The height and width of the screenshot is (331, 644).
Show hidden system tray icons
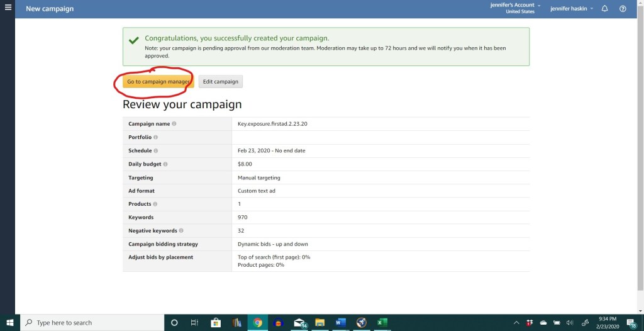click(x=516, y=323)
